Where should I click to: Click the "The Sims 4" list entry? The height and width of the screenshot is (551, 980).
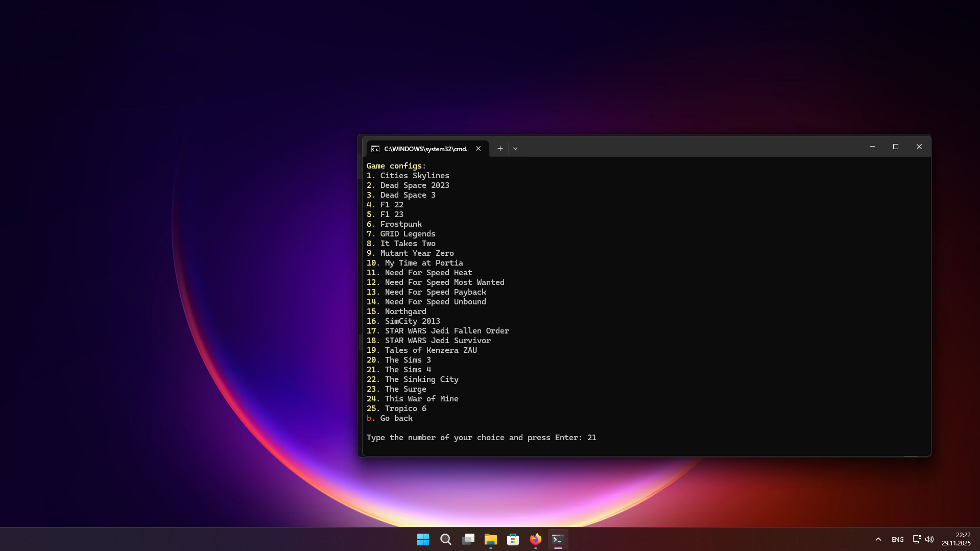(x=408, y=370)
